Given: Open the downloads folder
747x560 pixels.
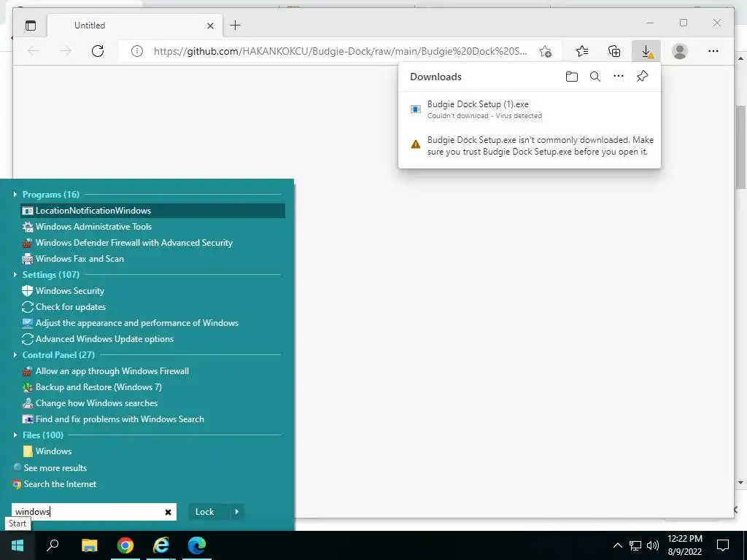Looking at the screenshot, I should pyautogui.click(x=572, y=77).
